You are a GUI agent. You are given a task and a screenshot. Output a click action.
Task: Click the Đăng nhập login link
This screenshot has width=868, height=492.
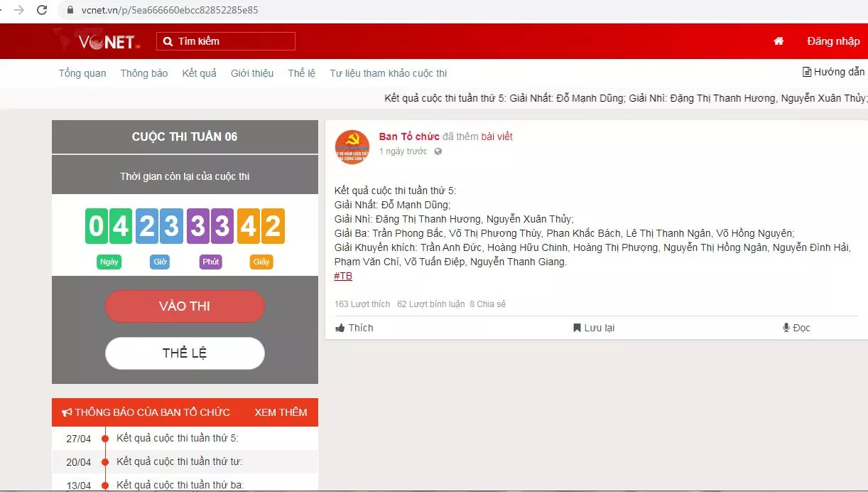click(832, 41)
